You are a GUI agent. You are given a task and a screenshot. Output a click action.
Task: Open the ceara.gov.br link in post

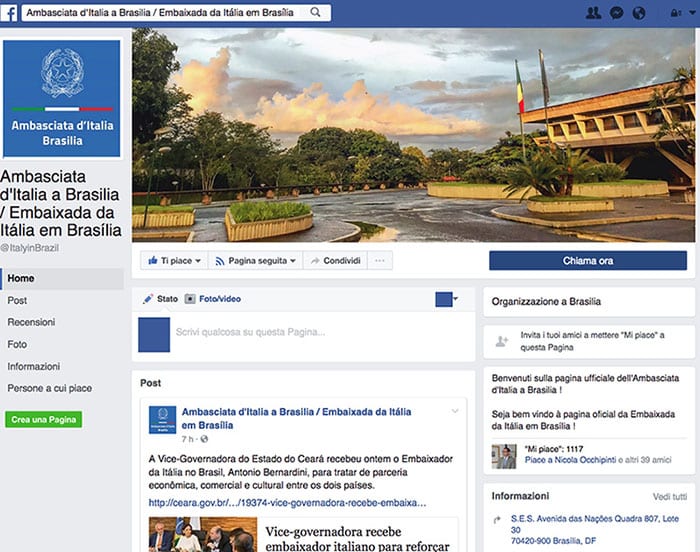click(288, 503)
